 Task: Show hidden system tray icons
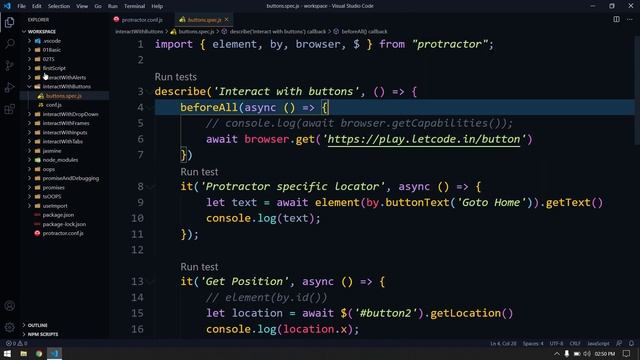(557, 353)
